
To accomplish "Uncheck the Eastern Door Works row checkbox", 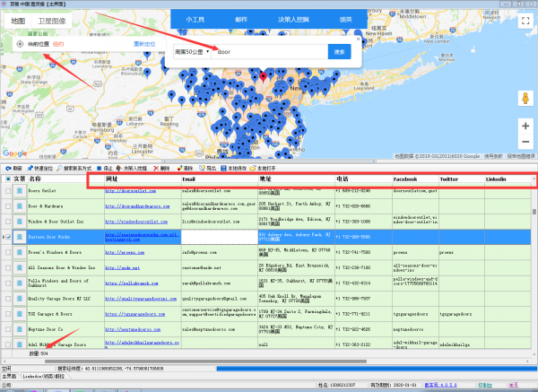I will click(6, 237).
